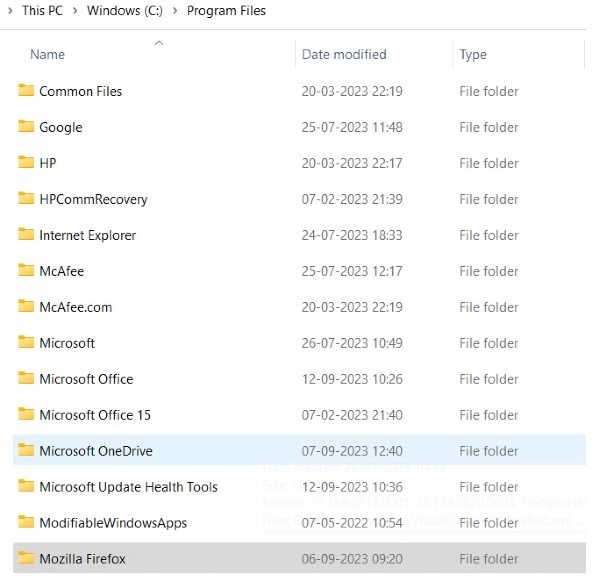Select the Internet Explorer folder name
This screenshot has width=600, height=581.
pyautogui.click(x=88, y=235)
